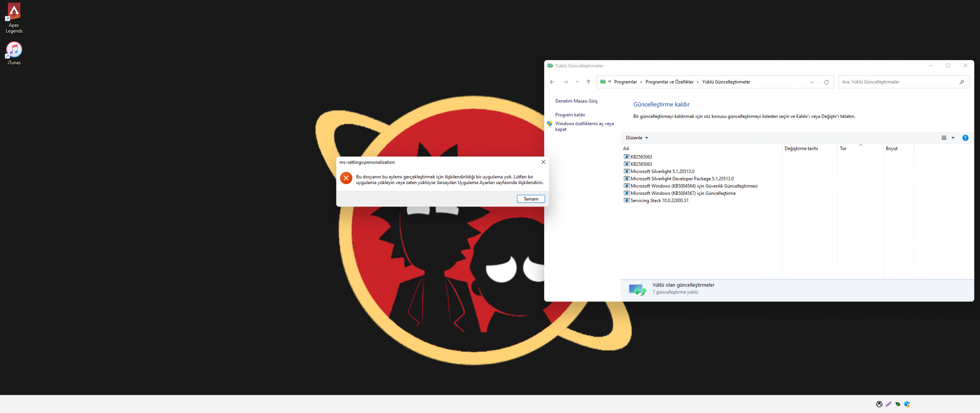Go back in Yüklü Güncelleştirmeler window

point(552,82)
